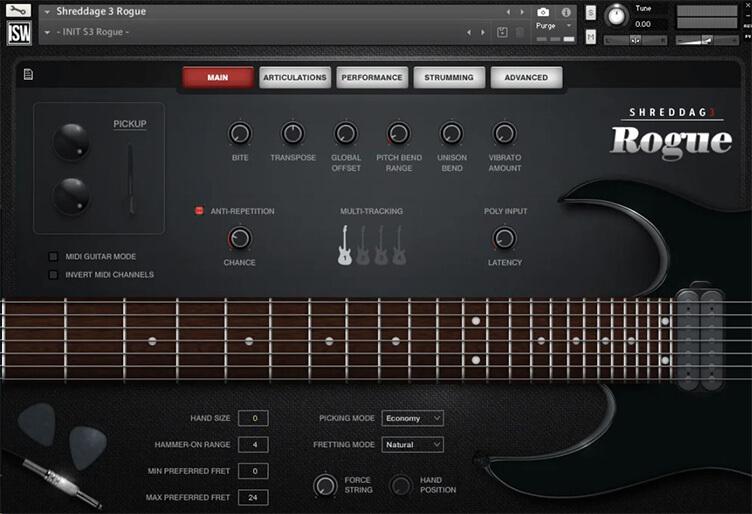
Task: Select first multi-tracking guitar icon
Action: click(x=344, y=245)
